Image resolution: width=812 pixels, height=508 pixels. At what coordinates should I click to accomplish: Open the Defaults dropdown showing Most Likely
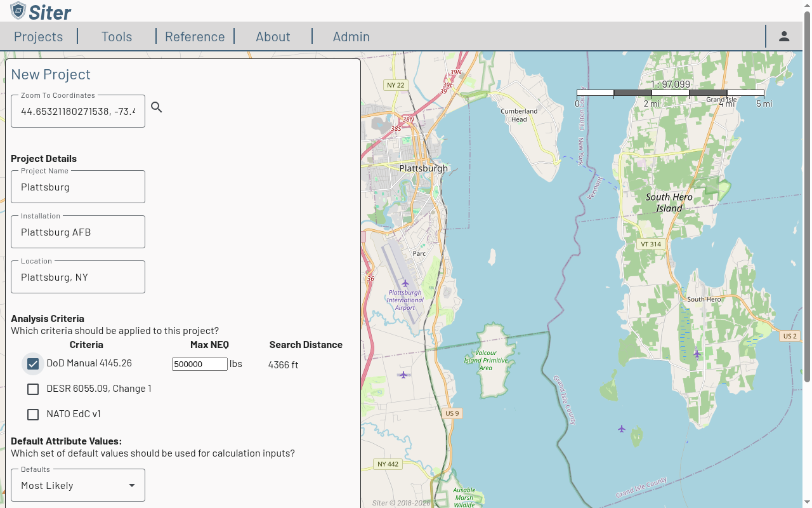coord(77,485)
